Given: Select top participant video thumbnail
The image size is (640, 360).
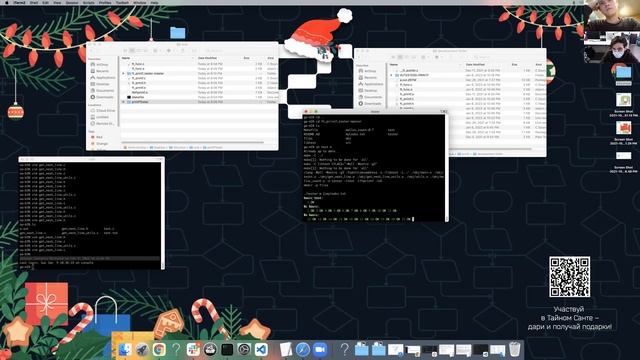Looking at the screenshot, I should point(612,15).
